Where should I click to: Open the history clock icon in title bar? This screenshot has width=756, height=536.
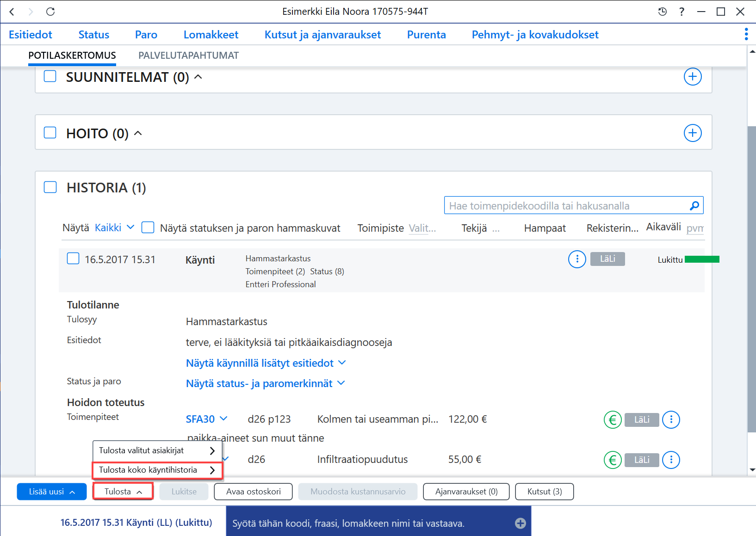pos(663,12)
